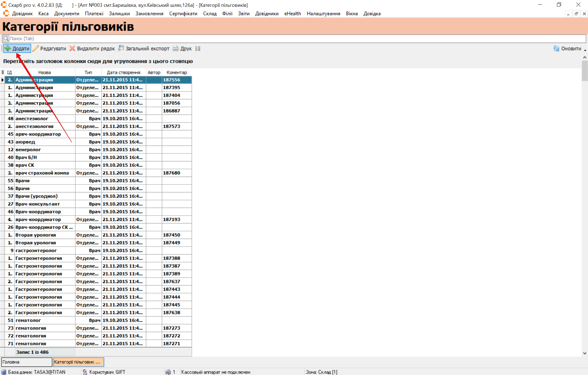Open the grid column chooser beside ІД header

click(x=2, y=72)
